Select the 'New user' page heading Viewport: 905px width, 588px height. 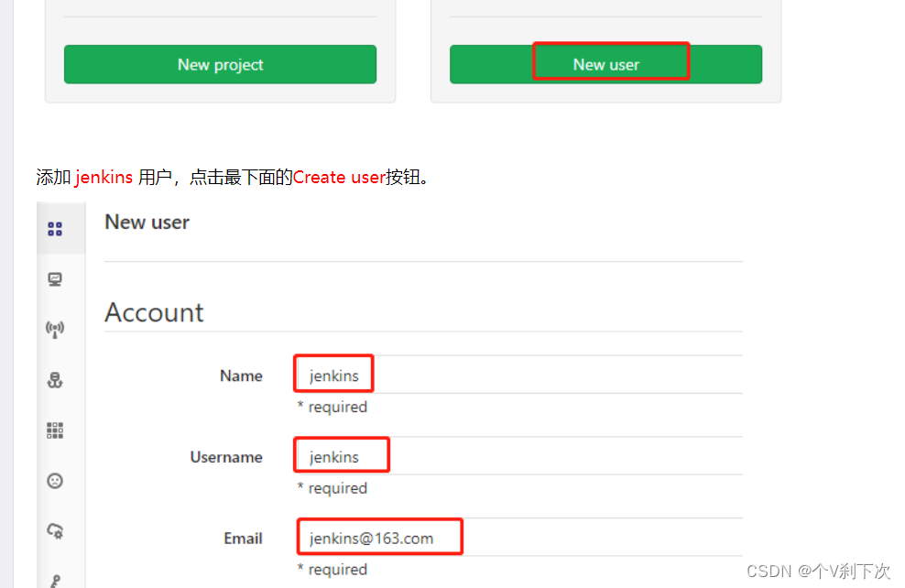(147, 223)
